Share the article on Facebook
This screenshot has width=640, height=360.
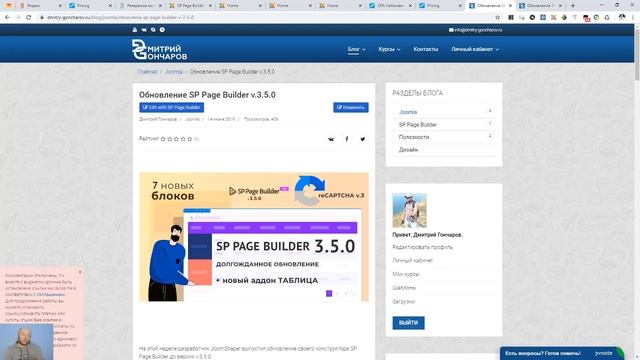tap(347, 139)
